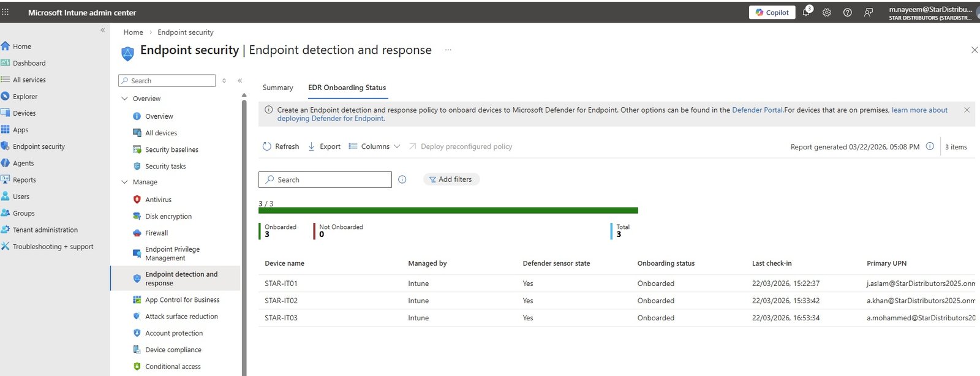Click the Home breadcrumb link
This screenshot has height=376, width=980.
133,32
